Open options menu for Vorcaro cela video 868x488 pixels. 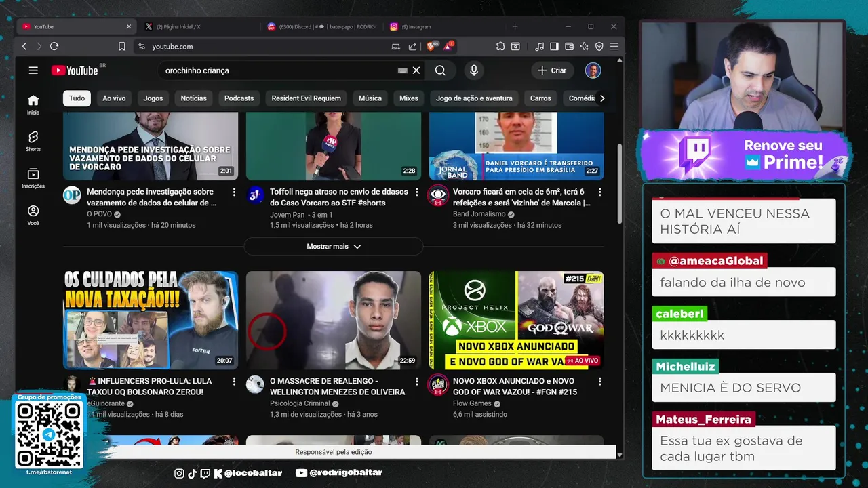599,192
